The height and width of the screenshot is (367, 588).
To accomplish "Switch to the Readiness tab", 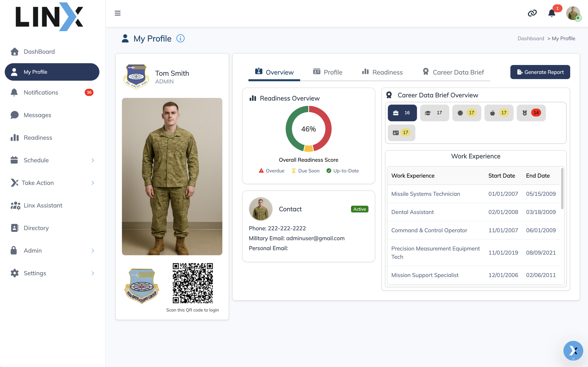I will [x=382, y=72].
